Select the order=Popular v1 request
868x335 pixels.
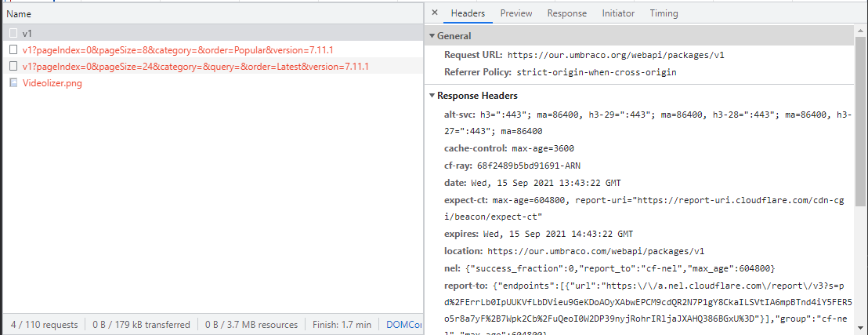pos(212,50)
